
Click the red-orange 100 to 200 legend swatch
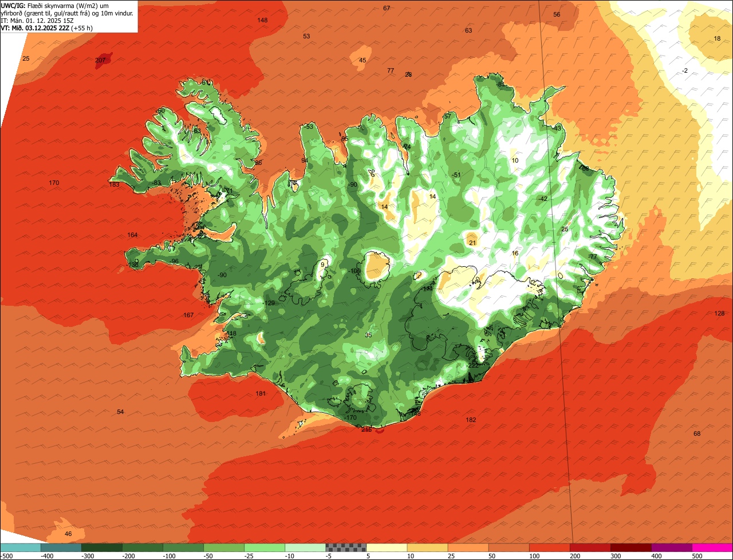[x=549, y=547]
